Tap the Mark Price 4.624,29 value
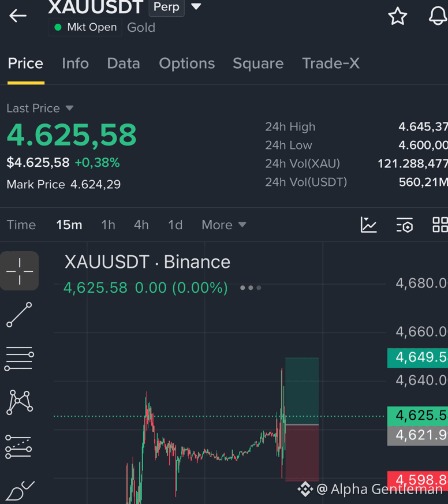Viewport: 448px width, 504px height. pos(95,185)
